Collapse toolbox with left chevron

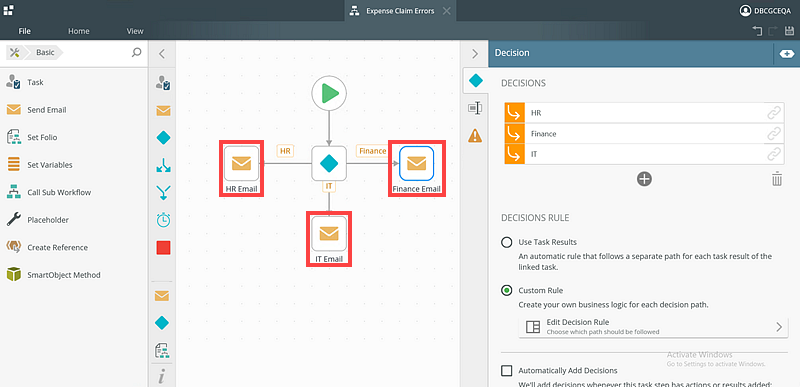(162, 54)
